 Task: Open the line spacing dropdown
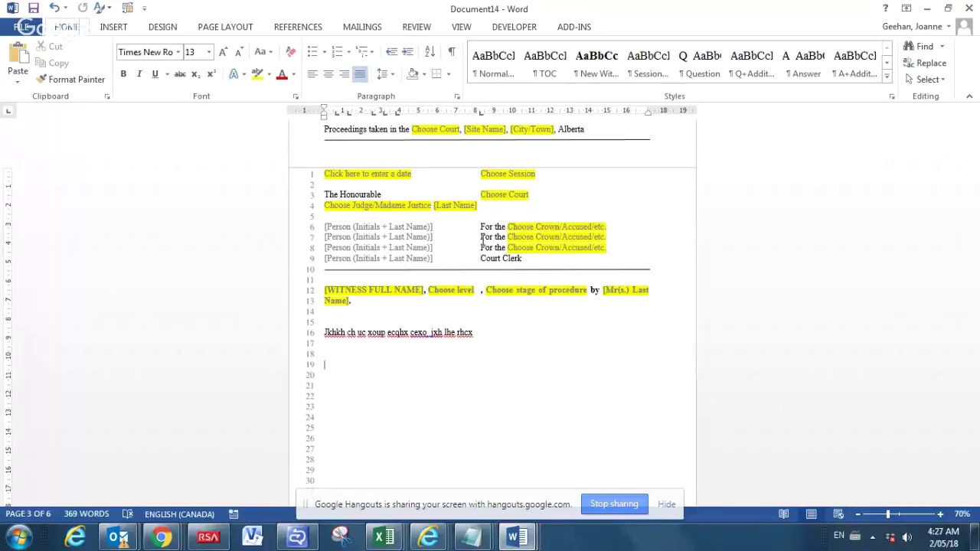tap(385, 74)
